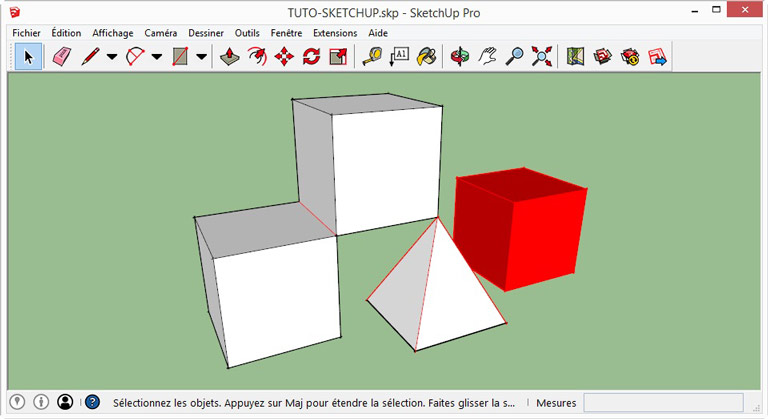Select the Move tool with red arrows
The height and width of the screenshot is (419, 768).
click(284, 57)
